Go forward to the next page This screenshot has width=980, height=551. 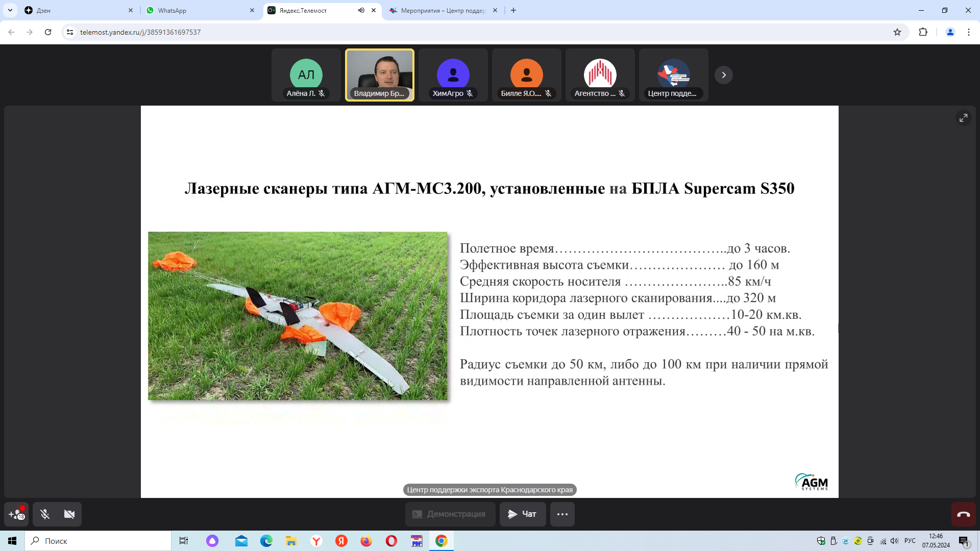(x=30, y=32)
